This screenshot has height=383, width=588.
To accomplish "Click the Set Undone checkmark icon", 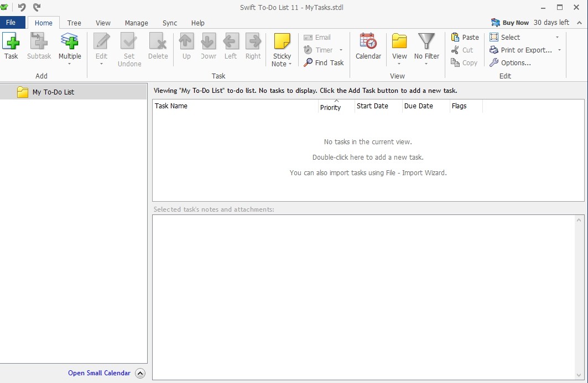I will [129, 41].
